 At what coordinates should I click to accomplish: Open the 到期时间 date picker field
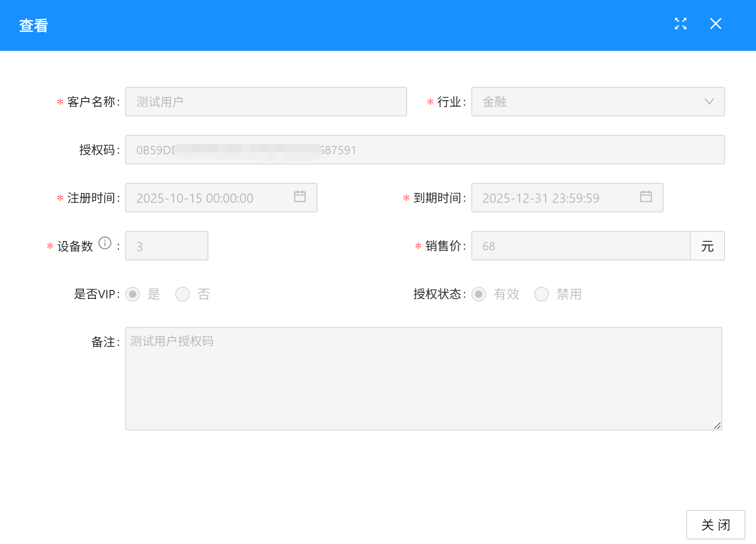pos(555,198)
